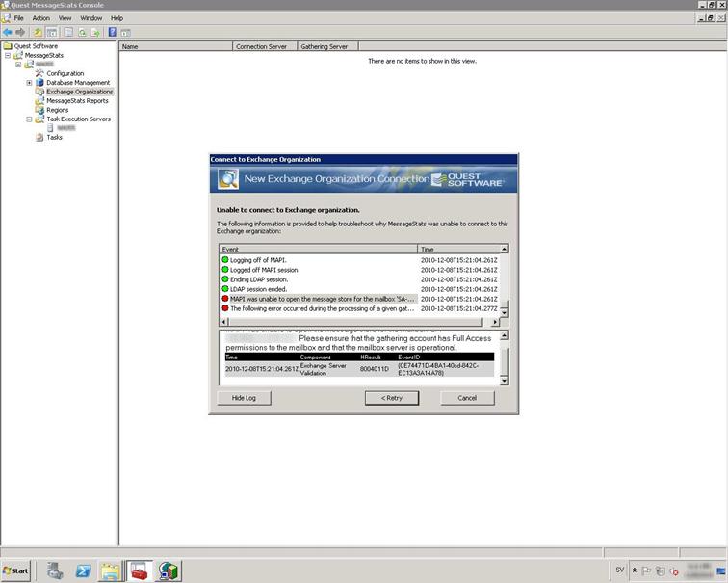Click the event list scroll-down arrow
Screen dimensions: 728x583
coord(505,313)
